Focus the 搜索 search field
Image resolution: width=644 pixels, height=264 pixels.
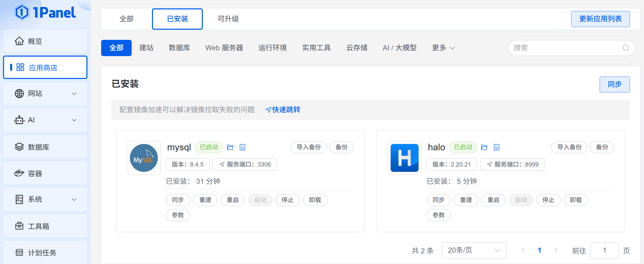point(571,48)
